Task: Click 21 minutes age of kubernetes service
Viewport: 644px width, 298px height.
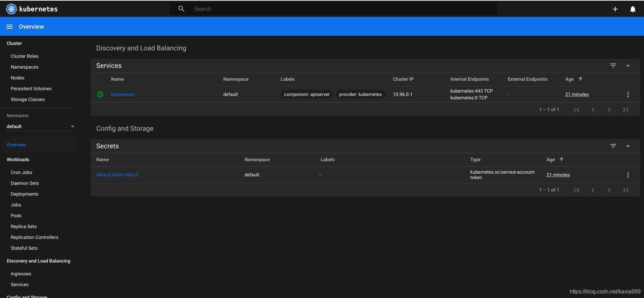Action: point(577,94)
